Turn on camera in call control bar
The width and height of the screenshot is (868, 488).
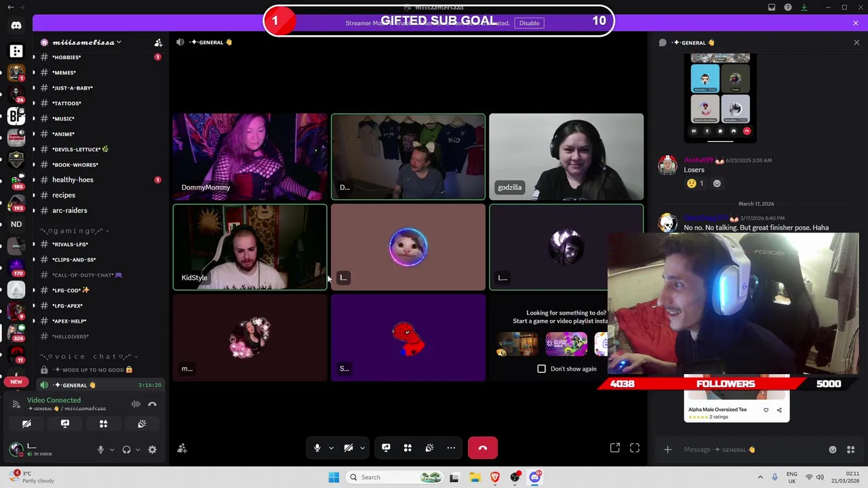pos(349,448)
